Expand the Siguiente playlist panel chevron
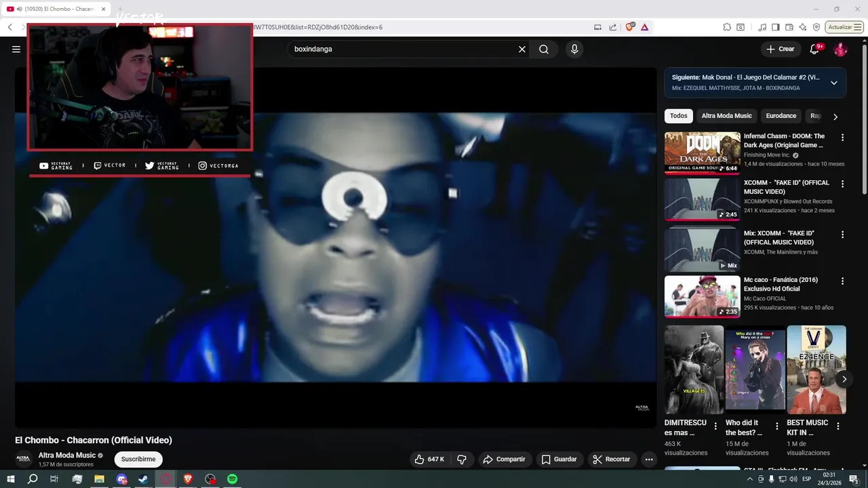The image size is (868, 488). [x=834, y=83]
